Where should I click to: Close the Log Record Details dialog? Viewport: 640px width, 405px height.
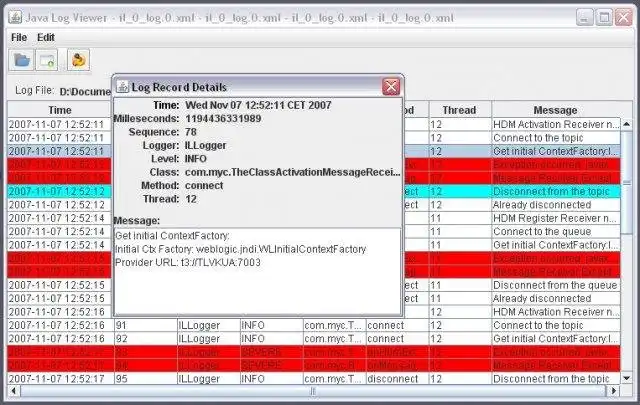tap(391, 87)
